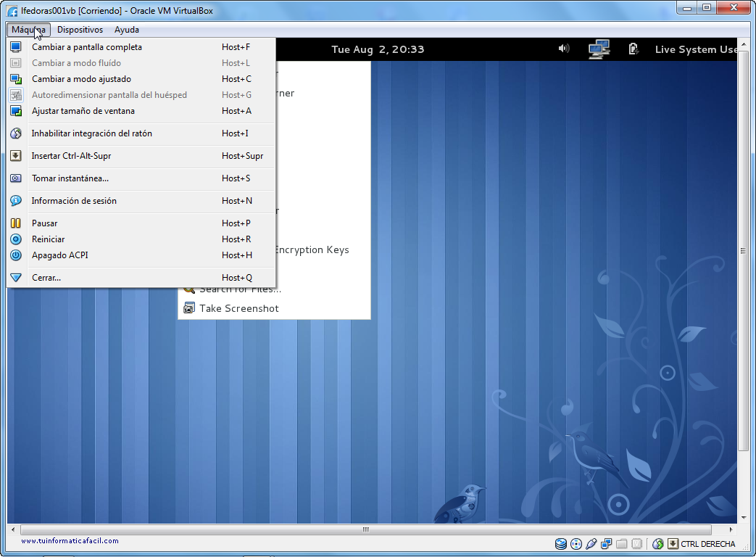
Task: Select 'Insertar Ctrl-Alt-Supr' menu entry
Action: point(141,156)
